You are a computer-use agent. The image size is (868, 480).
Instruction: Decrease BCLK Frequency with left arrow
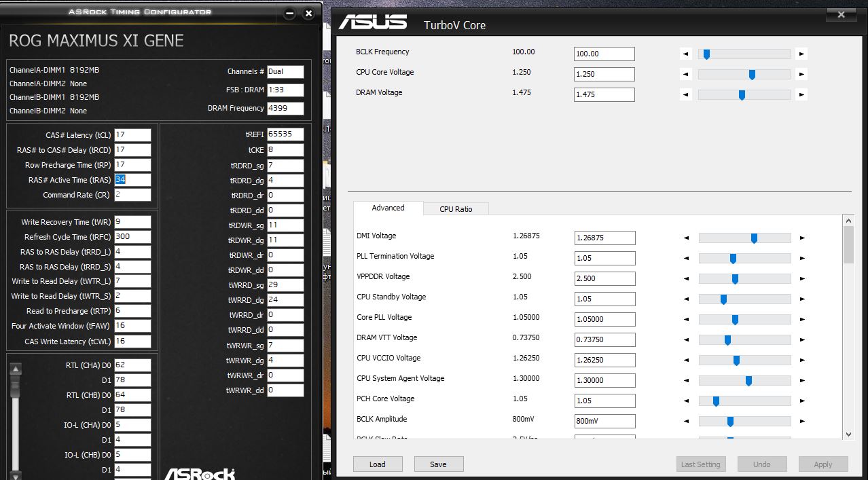pyautogui.click(x=686, y=54)
